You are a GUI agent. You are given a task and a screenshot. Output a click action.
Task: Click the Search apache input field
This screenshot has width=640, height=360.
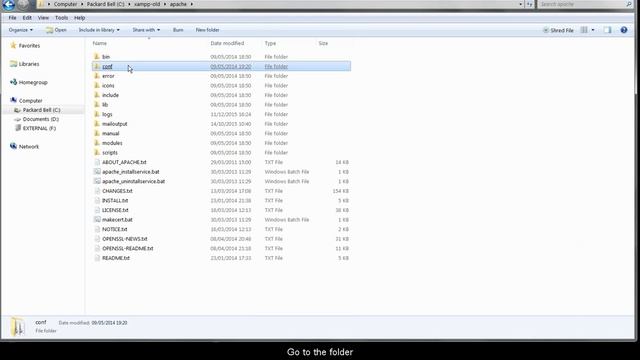coord(581,4)
